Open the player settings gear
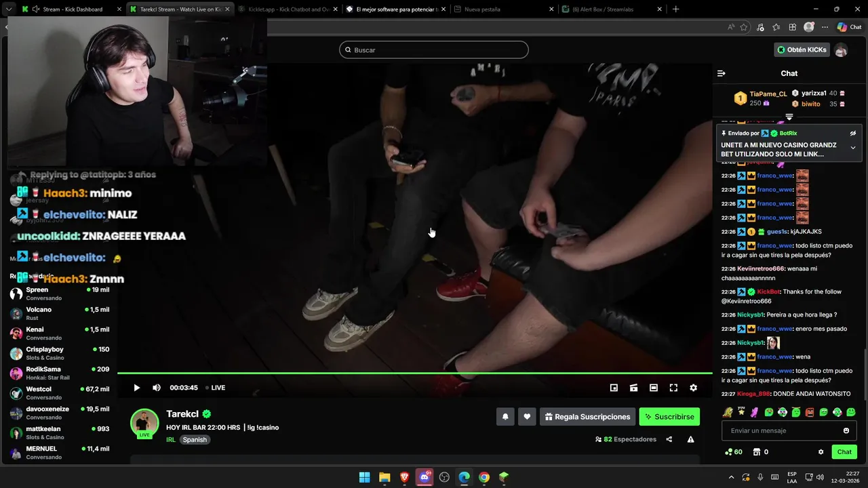This screenshot has height=488, width=868. pyautogui.click(x=693, y=388)
